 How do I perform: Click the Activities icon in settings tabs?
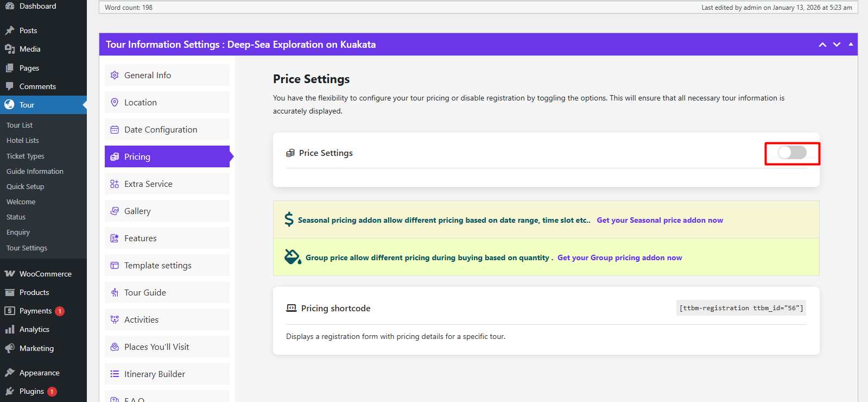pos(115,320)
